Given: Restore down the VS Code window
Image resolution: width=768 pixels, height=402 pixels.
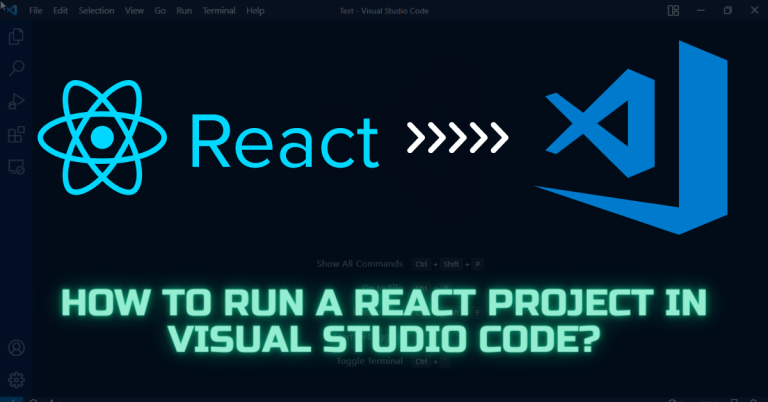Looking at the screenshot, I should [728, 10].
